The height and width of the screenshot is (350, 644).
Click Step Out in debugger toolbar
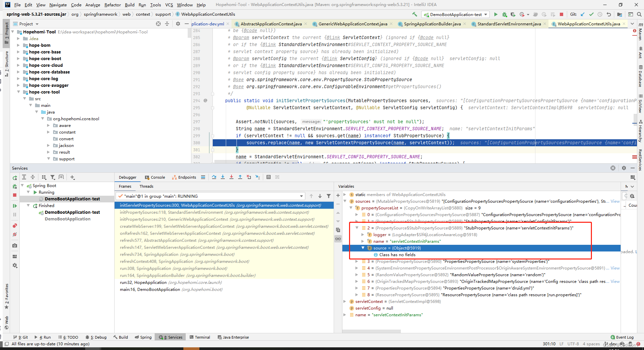240,177
